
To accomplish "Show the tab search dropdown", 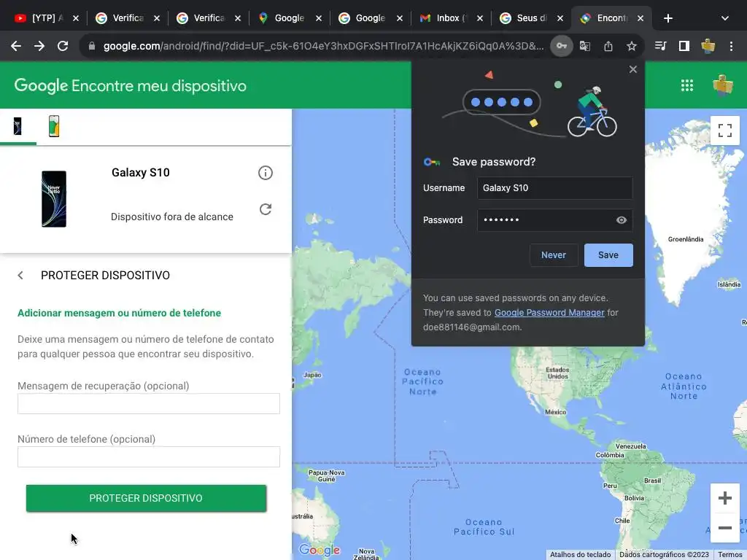I will coord(725,18).
